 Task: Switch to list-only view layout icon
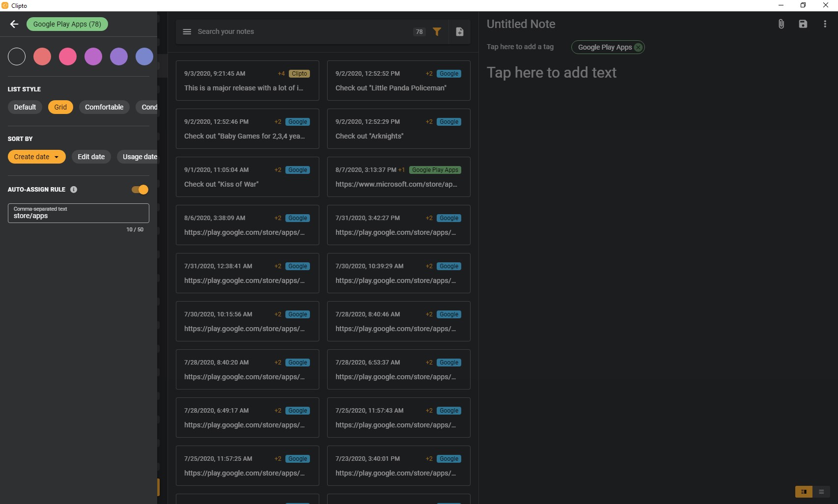coord(821,492)
